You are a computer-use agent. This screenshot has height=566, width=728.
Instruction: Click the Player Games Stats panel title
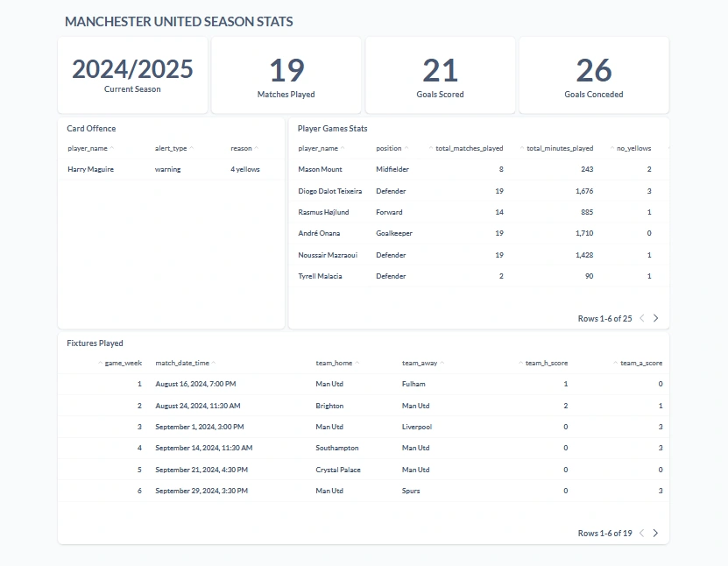point(332,129)
